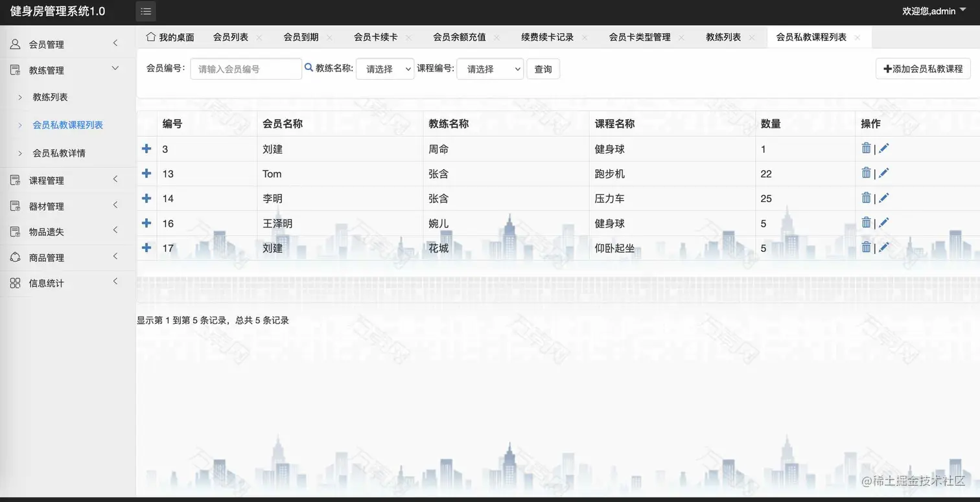
Task: Expand details of row 编号 17
Action: pyautogui.click(x=146, y=247)
